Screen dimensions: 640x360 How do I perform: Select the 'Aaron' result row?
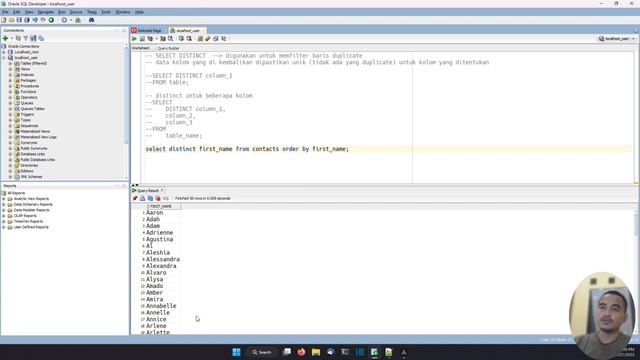(155, 213)
